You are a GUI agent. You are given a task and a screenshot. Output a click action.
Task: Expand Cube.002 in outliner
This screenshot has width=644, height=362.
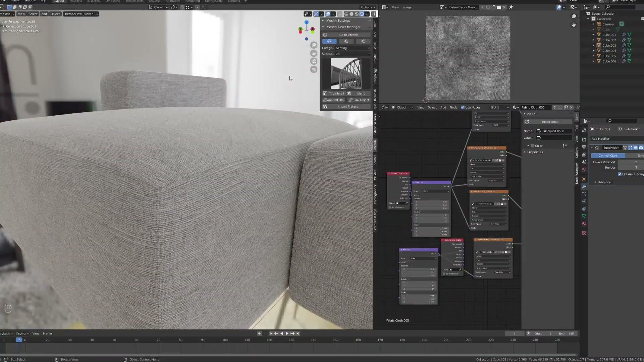593,40
